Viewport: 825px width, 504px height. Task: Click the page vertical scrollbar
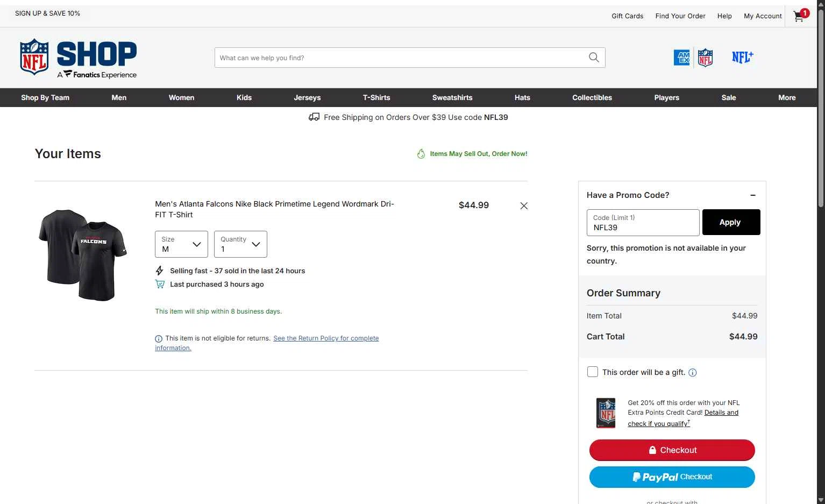click(x=821, y=108)
